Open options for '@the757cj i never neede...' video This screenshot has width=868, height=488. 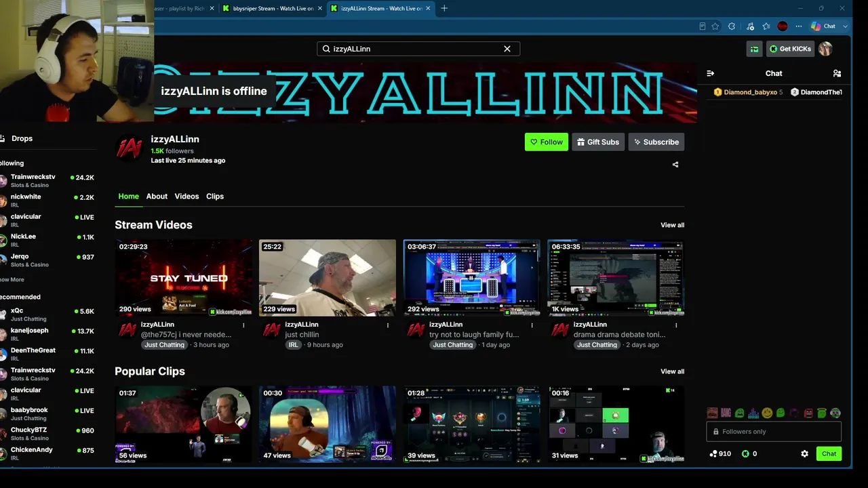pyautogui.click(x=243, y=325)
